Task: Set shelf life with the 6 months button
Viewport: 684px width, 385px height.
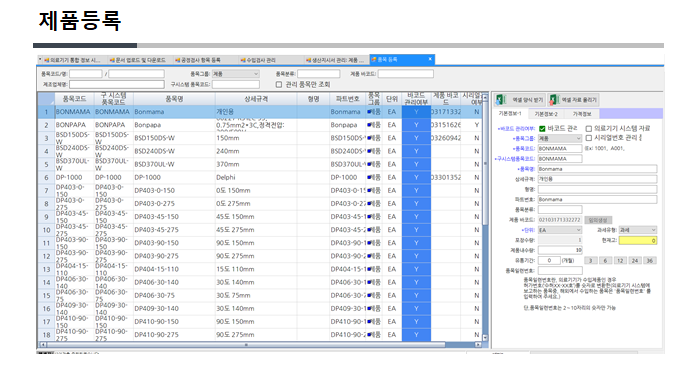Action: tap(605, 261)
